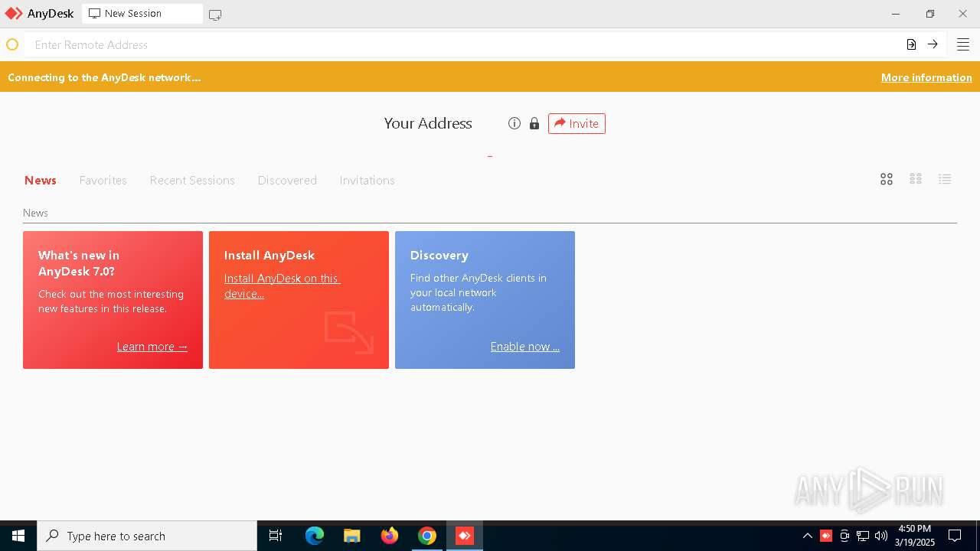This screenshot has height=551, width=980.
Task: Click the Your Address heading
Action: coord(428,123)
